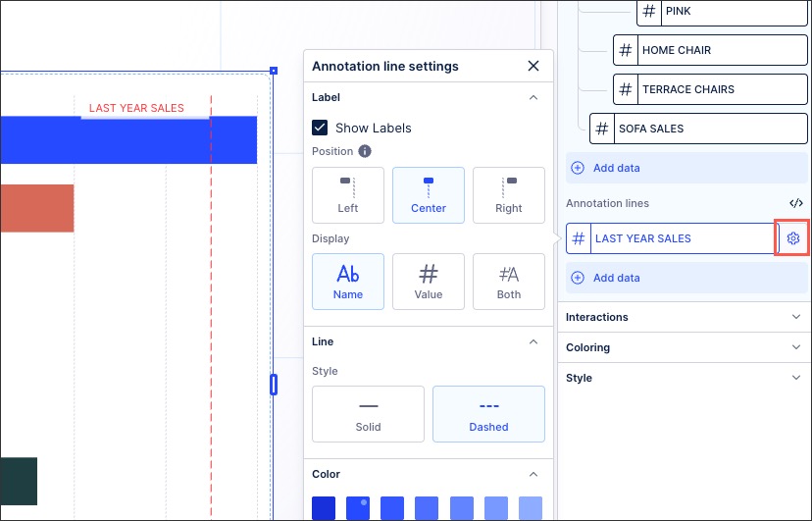
Task: Set label position to Right
Action: (x=509, y=195)
